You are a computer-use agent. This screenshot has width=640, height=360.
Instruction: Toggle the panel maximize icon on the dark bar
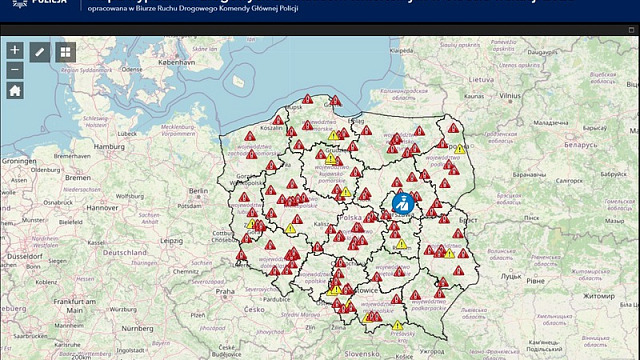point(631,30)
